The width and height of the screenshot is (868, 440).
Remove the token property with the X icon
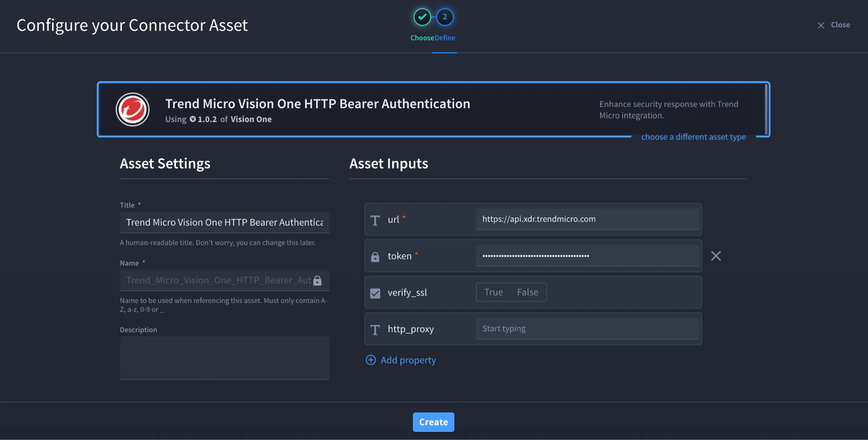click(x=716, y=256)
